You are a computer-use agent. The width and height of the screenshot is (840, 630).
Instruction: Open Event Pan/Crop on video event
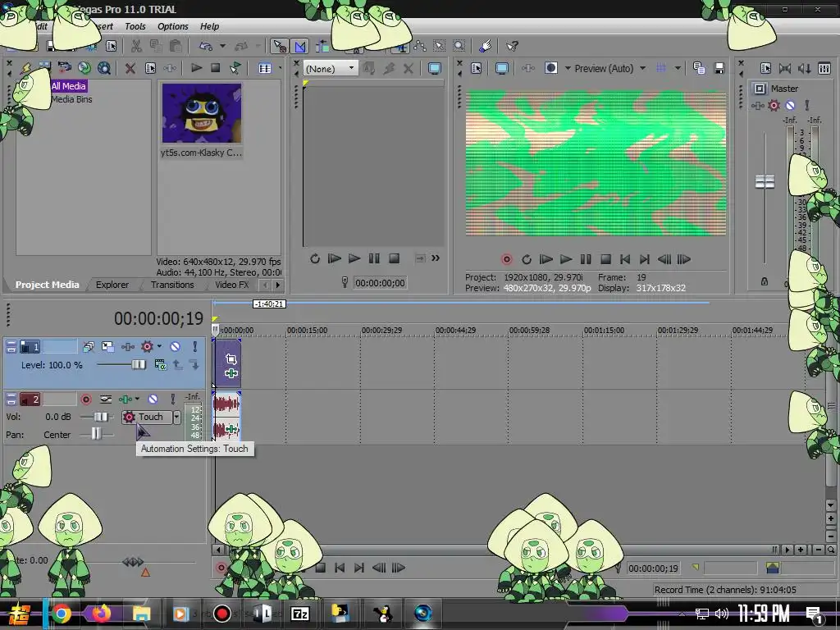[x=231, y=359]
